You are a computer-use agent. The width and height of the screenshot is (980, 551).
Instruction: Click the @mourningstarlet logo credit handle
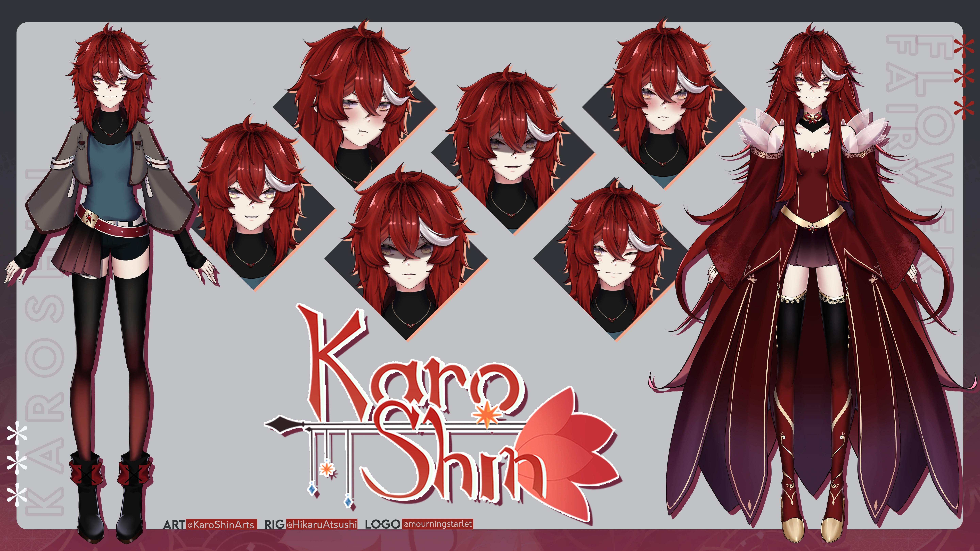(437, 524)
